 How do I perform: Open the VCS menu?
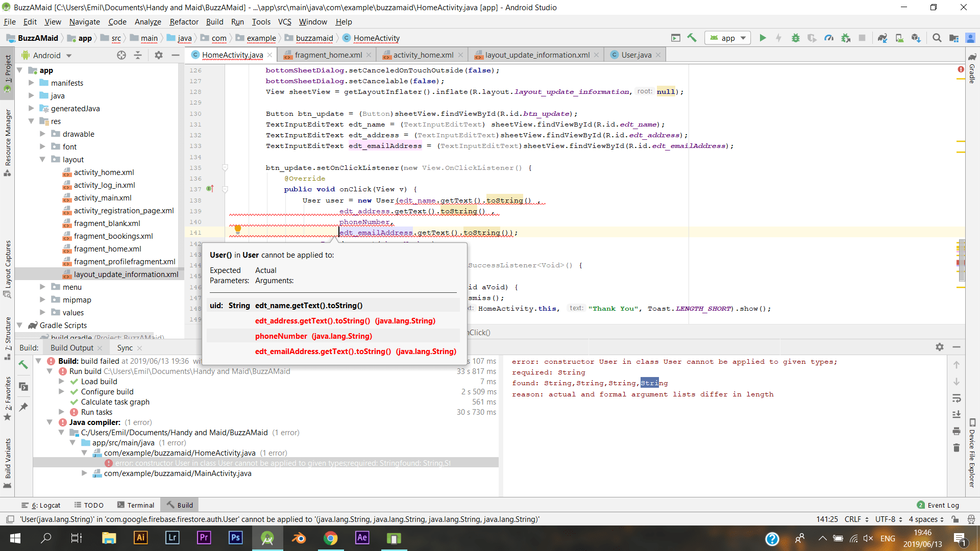point(284,21)
